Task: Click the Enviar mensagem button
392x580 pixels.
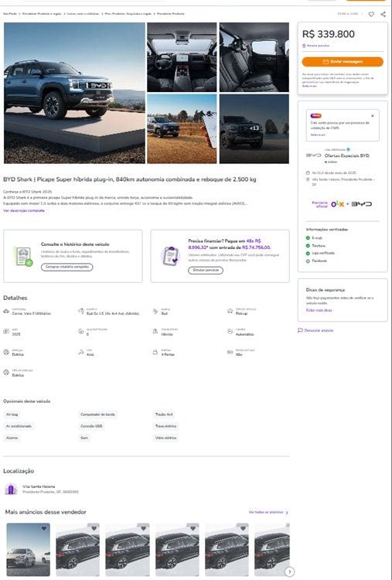Action: [x=343, y=62]
